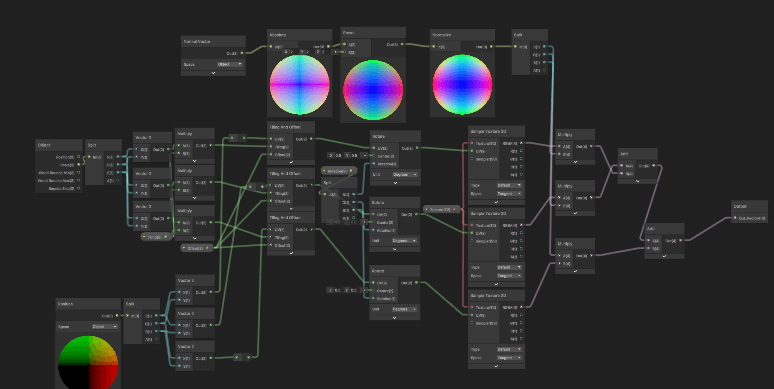This screenshot has height=389, width=774.
Task: Open Space dropdown in Normal Vector node
Action: [230, 64]
